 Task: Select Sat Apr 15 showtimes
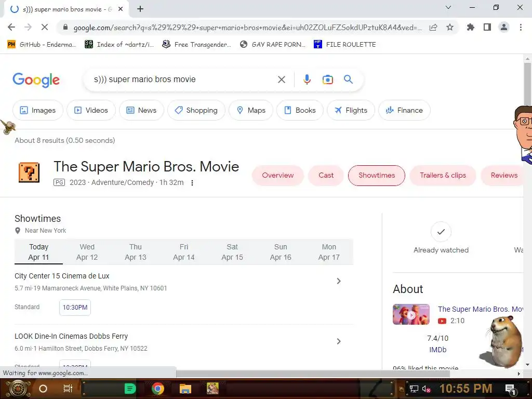[232, 252]
